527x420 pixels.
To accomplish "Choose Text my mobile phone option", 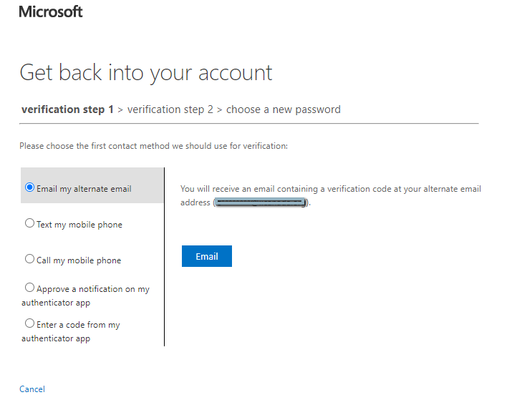I will point(29,223).
